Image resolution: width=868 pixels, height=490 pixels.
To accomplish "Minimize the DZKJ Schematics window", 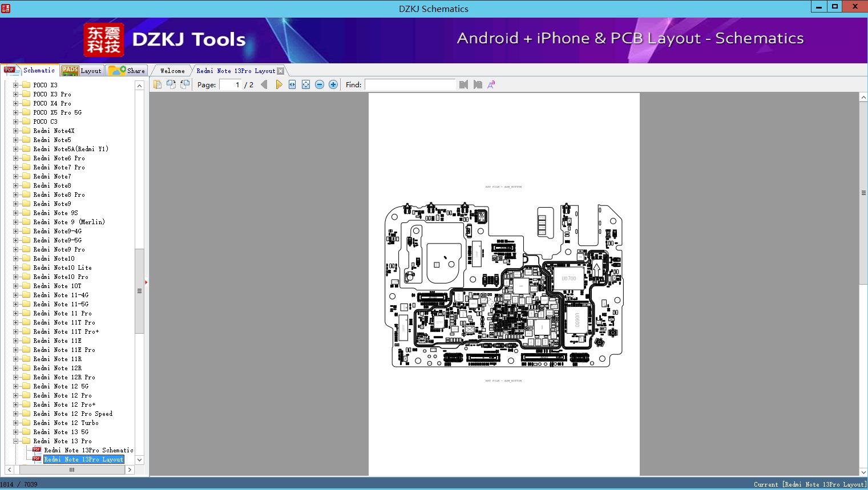I will coord(819,7).
